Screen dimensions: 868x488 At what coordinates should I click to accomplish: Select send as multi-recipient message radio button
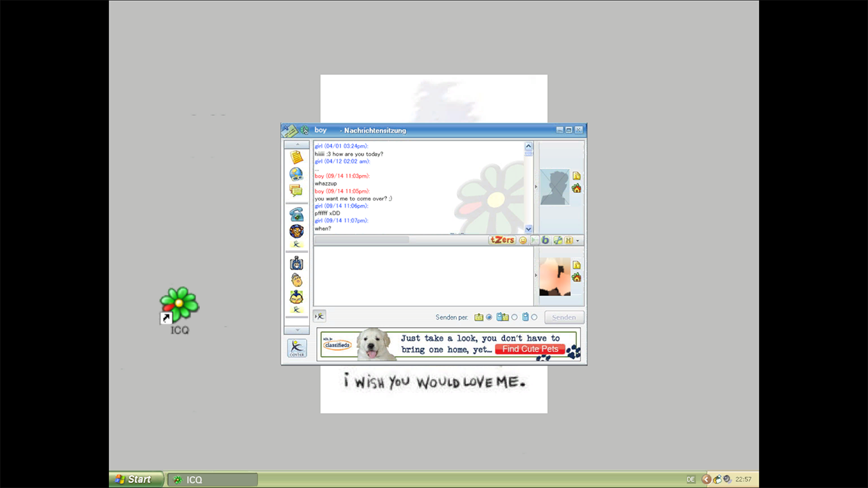click(x=514, y=317)
